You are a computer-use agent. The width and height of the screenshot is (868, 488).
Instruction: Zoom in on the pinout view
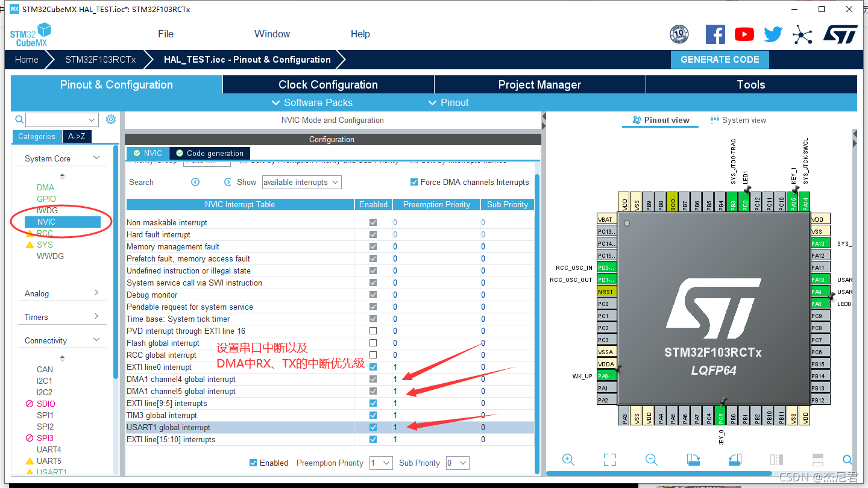coord(568,460)
